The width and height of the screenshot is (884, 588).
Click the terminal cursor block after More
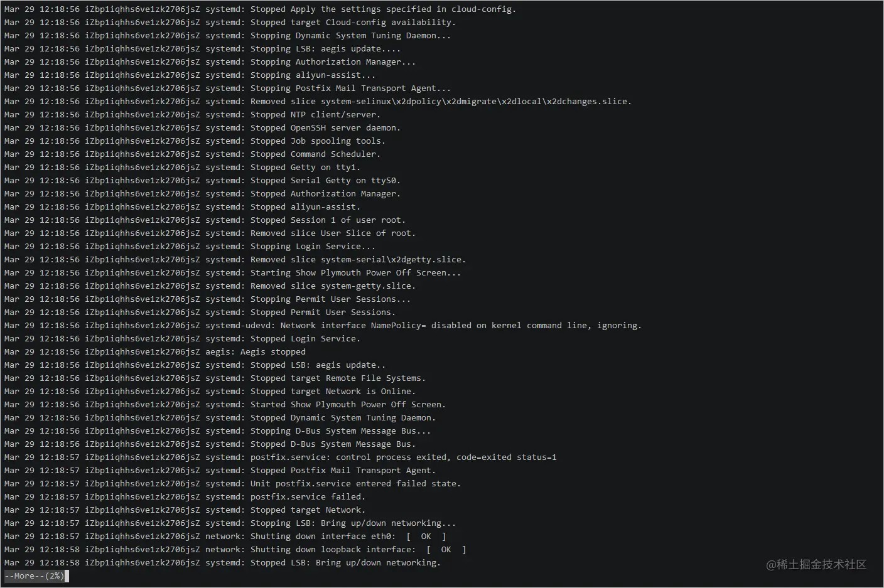(x=67, y=575)
